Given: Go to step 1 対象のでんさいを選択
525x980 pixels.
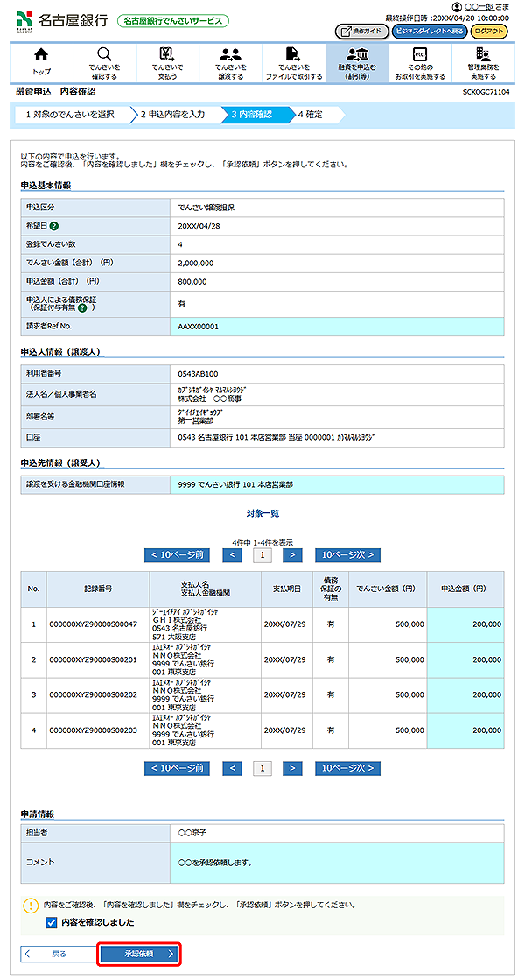Looking at the screenshot, I should point(70,114).
